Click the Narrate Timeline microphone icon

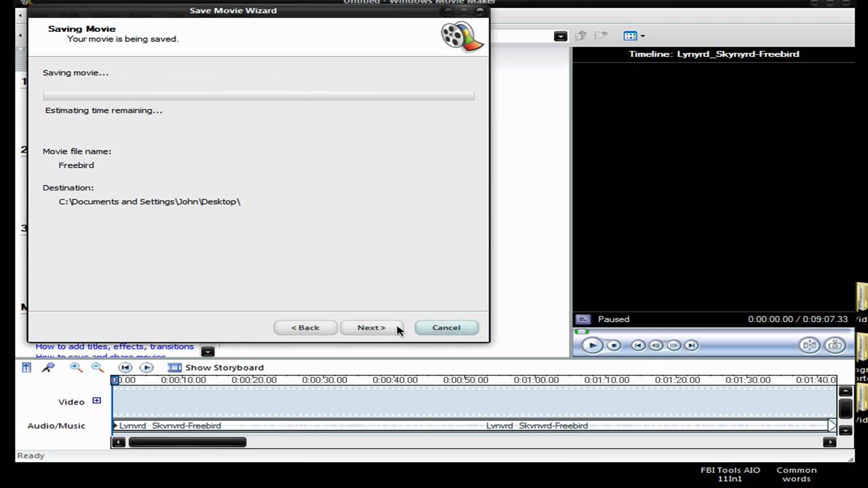click(48, 367)
